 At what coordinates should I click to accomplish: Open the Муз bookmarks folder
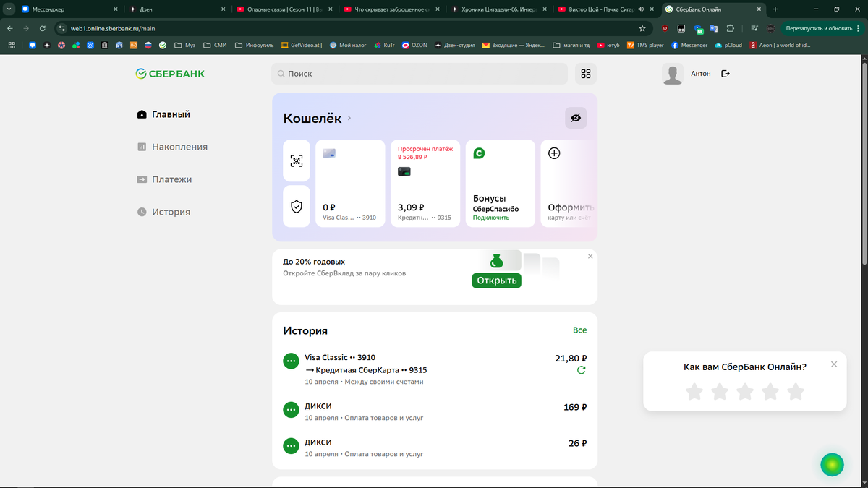click(x=184, y=45)
